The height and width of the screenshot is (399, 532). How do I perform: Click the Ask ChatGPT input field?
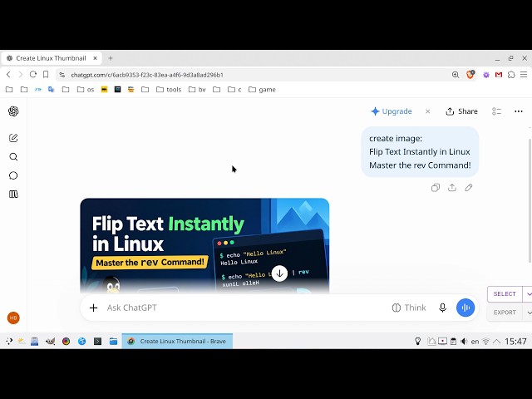246,308
